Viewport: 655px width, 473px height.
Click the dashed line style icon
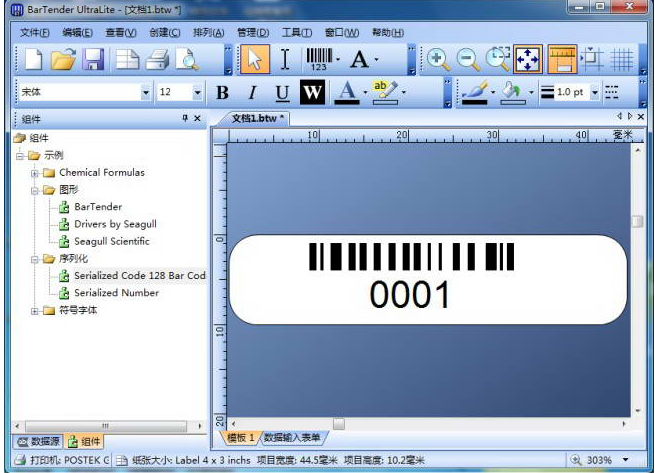click(612, 92)
